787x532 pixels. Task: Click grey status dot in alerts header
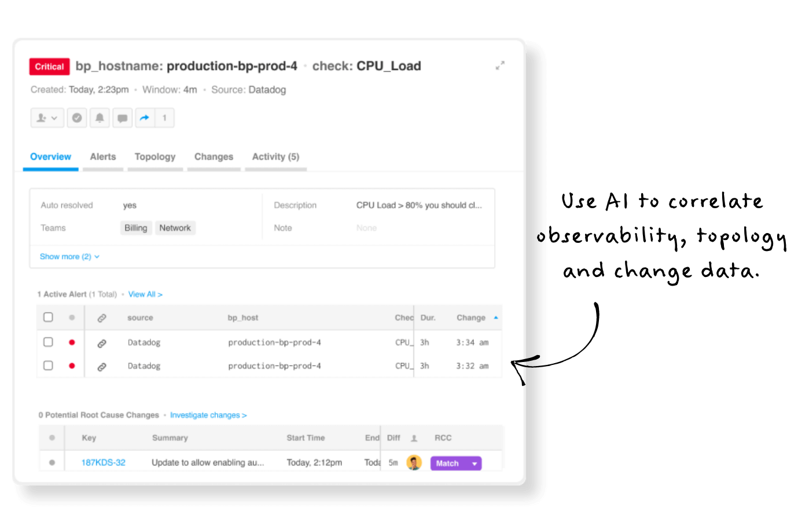(72, 317)
